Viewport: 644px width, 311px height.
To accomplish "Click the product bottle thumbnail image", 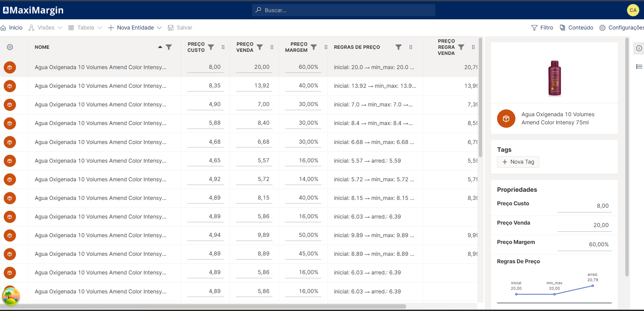I will click(x=554, y=78).
